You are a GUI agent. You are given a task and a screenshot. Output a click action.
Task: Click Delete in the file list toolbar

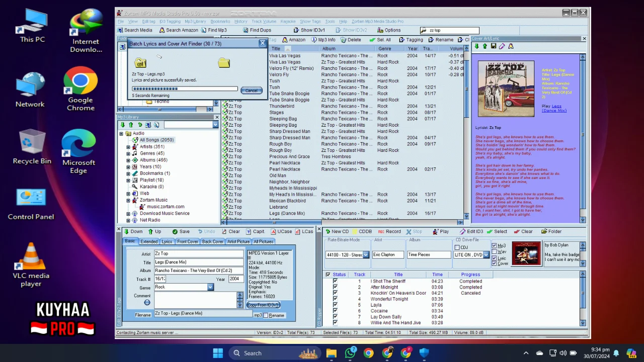[x=351, y=40]
